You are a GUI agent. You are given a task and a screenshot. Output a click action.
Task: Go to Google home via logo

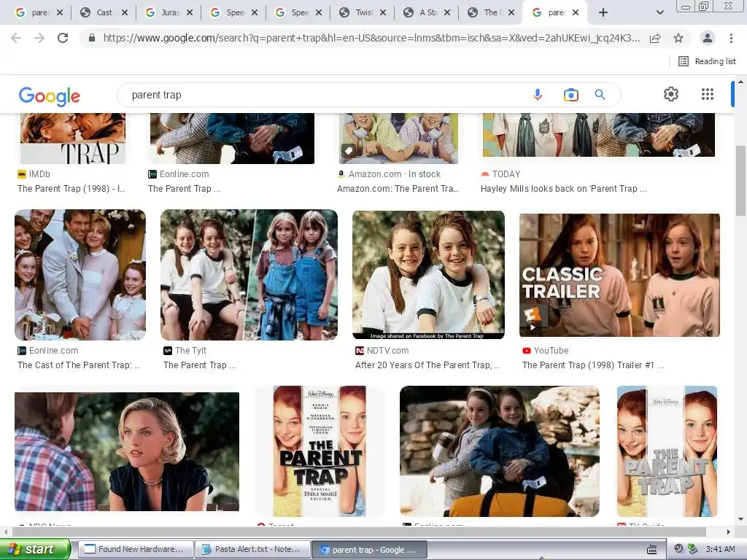49,96
